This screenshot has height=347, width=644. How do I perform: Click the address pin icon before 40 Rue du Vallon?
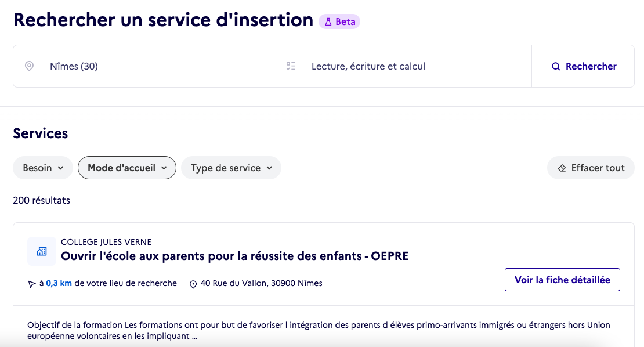[193, 284]
